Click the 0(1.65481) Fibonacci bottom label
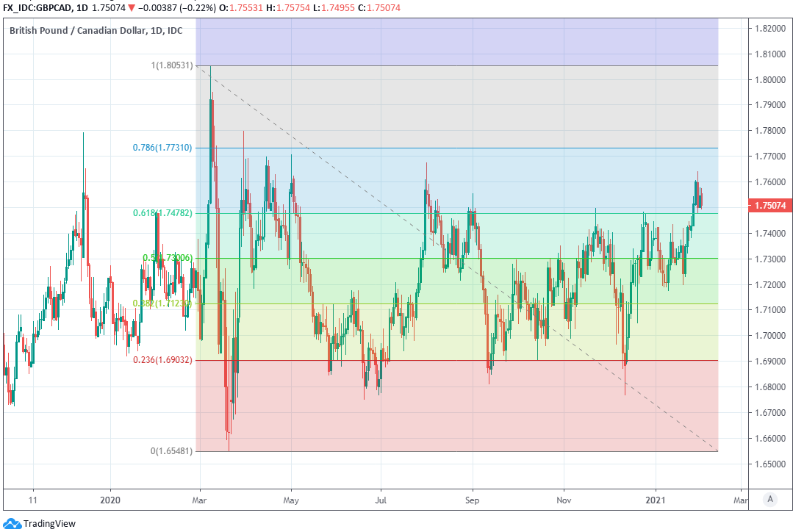 171,451
